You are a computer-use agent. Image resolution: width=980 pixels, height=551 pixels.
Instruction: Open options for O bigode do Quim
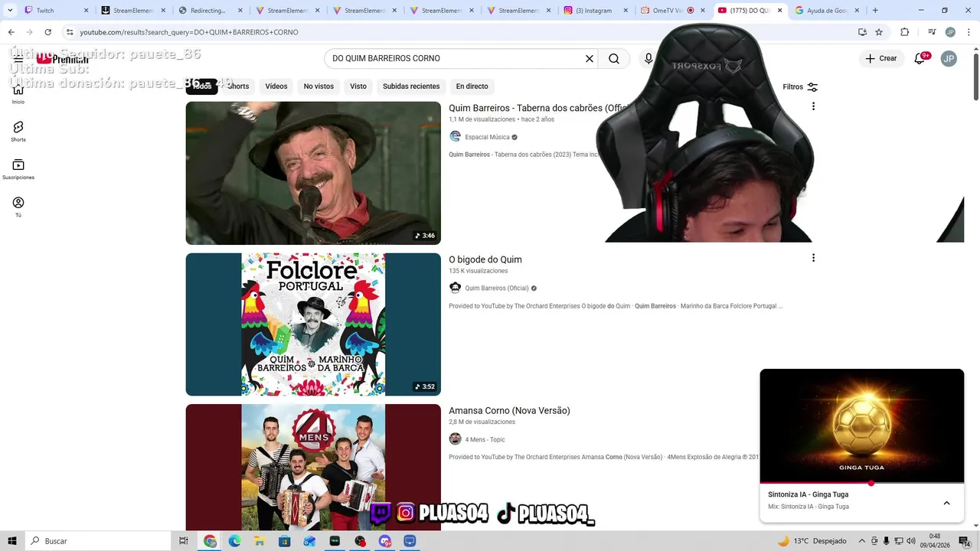pos(813,258)
